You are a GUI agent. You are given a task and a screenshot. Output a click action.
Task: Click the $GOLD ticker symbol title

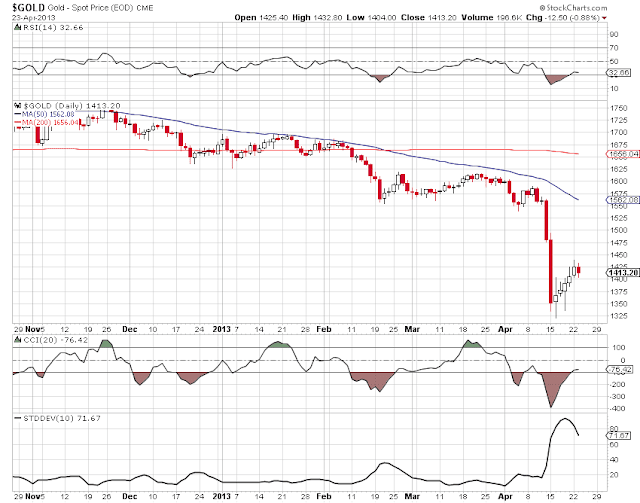click(x=28, y=7)
